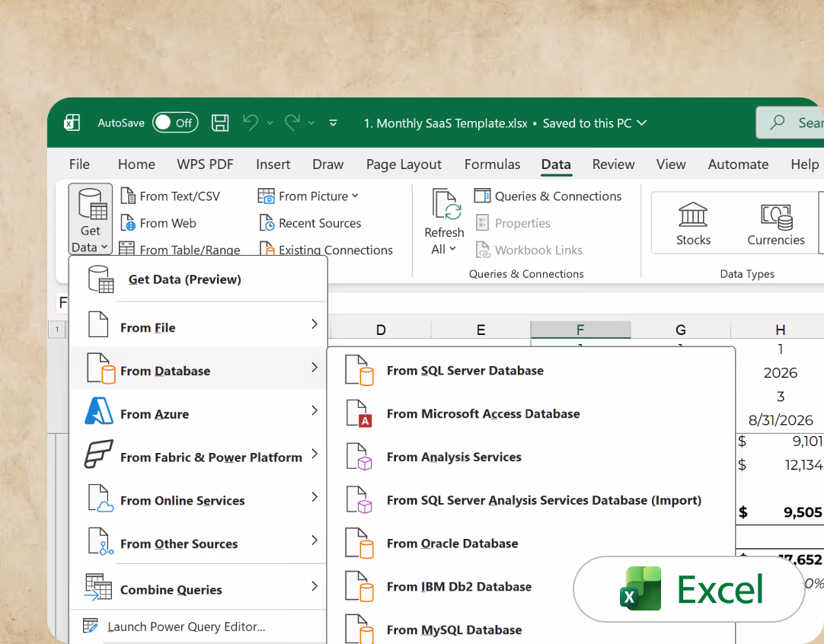Image resolution: width=824 pixels, height=644 pixels.
Task: Open the Formulas tab
Action: (493, 164)
